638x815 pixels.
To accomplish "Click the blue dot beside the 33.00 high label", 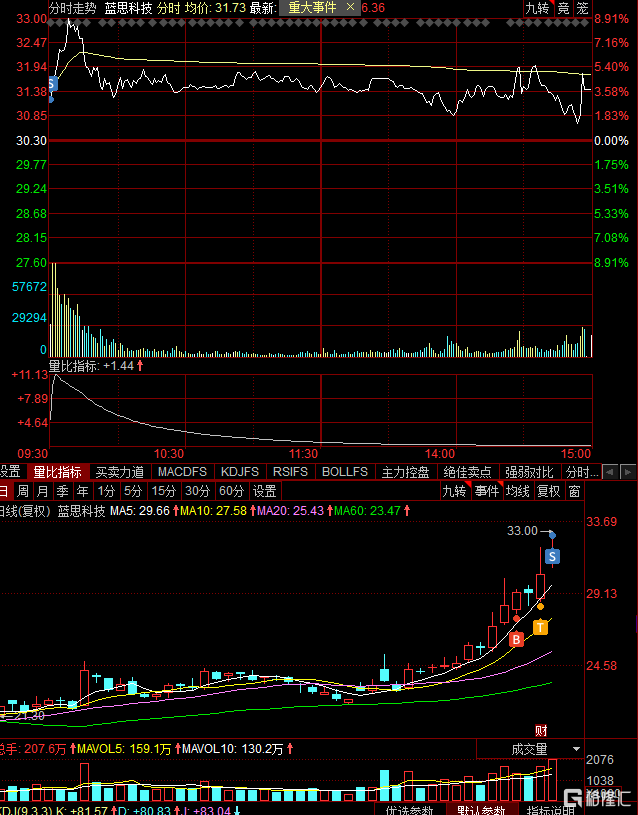I will pyautogui.click(x=553, y=535).
